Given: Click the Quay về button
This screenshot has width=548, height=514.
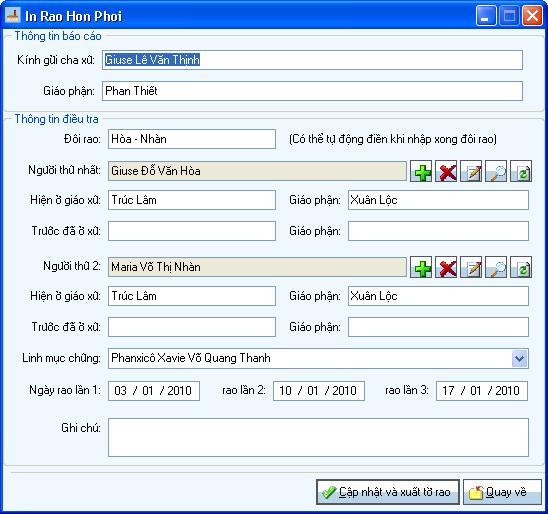Looking at the screenshot, I should click(502, 492).
